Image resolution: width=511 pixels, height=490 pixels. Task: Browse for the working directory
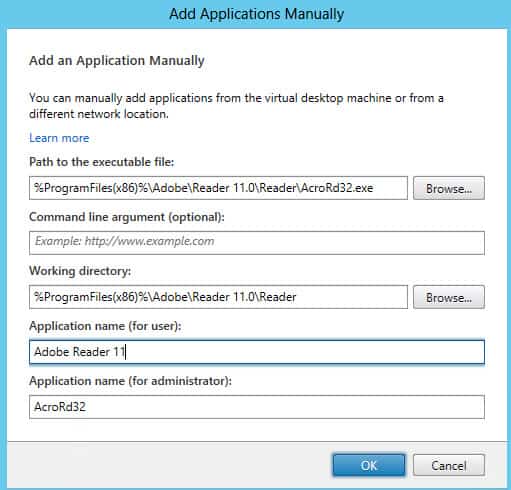[449, 297]
